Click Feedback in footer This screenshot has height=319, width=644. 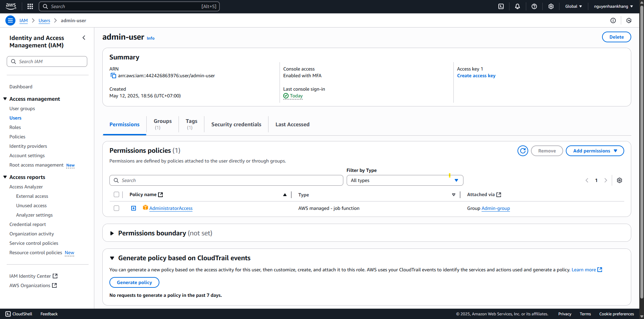pyautogui.click(x=49, y=314)
